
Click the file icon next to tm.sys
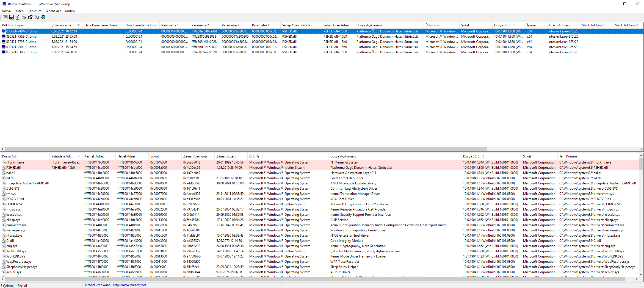click(x=4, y=194)
